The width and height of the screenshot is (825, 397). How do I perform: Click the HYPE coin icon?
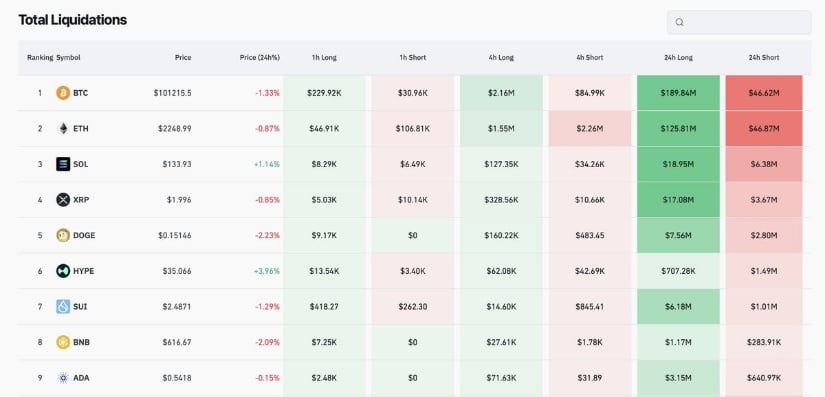(63, 271)
